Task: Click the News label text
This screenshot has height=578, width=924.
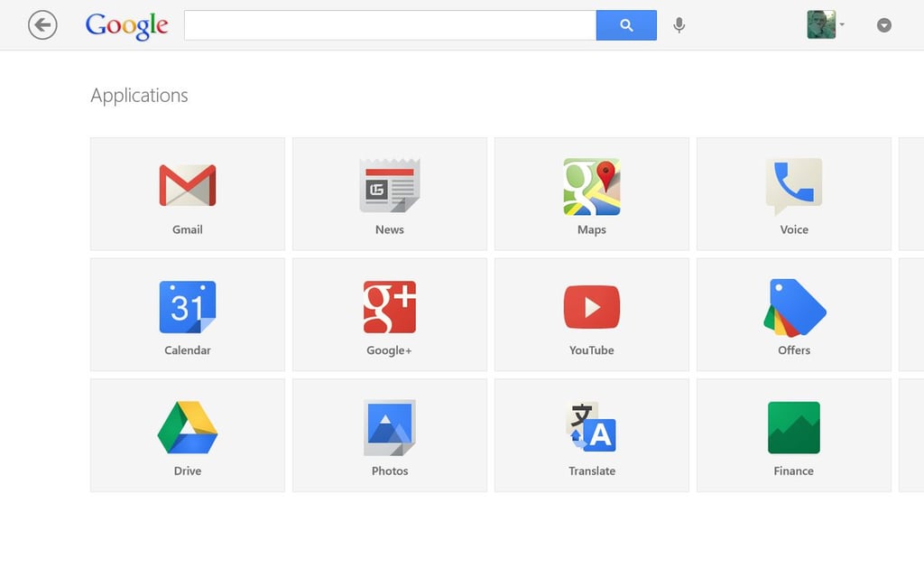Action: point(390,230)
